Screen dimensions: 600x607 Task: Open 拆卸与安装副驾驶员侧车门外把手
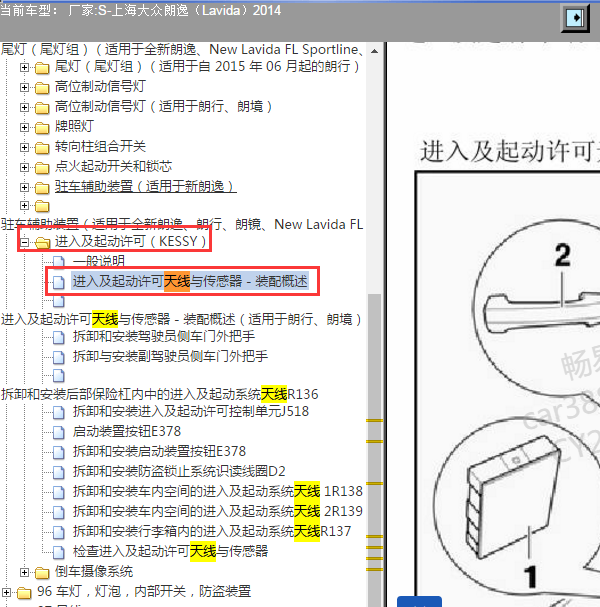[170, 356]
